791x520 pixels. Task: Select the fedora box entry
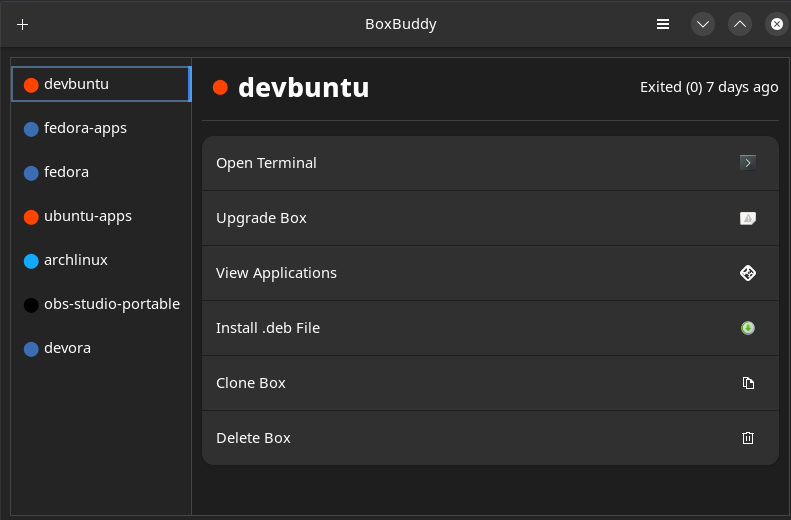(66, 172)
